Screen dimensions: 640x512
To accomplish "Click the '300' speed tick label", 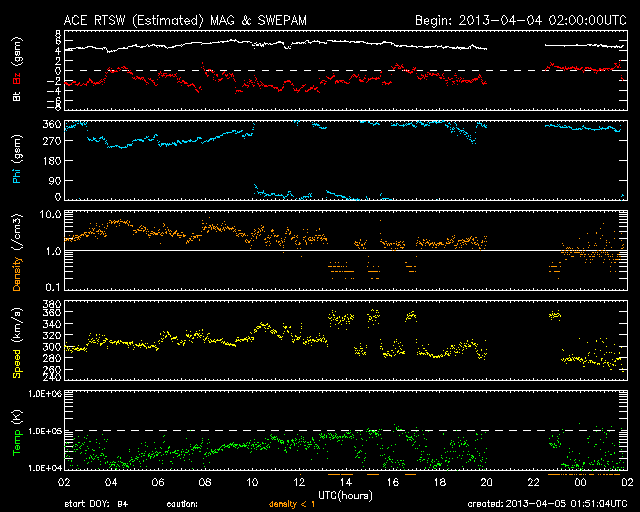I will coord(52,347).
